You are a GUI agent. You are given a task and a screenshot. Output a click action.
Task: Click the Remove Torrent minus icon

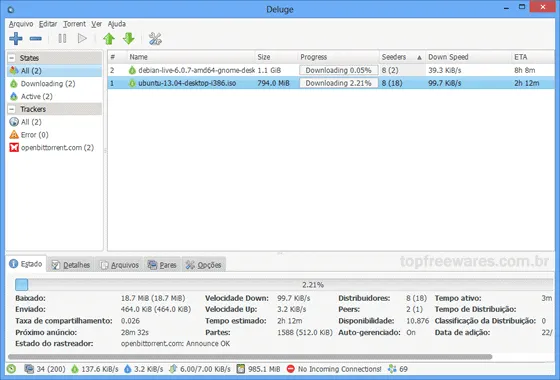click(35, 39)
